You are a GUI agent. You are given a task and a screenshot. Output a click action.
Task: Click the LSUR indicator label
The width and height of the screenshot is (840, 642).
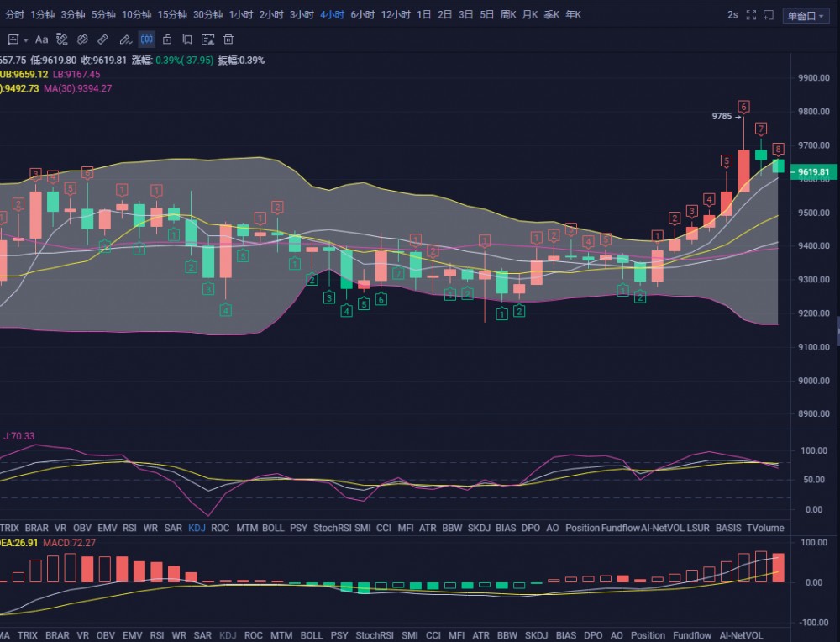(697, 528)
